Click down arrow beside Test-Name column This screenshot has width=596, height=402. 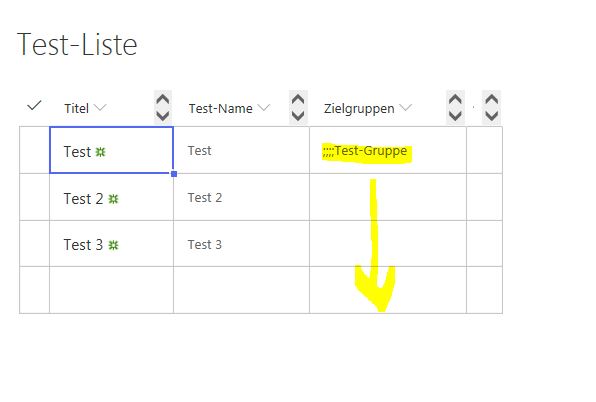(298, 116)
